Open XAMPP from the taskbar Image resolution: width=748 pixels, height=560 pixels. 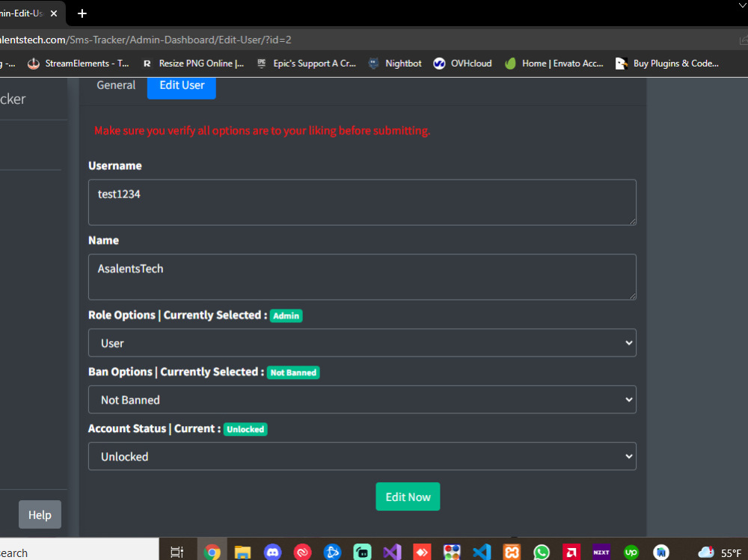pos(512,552)
